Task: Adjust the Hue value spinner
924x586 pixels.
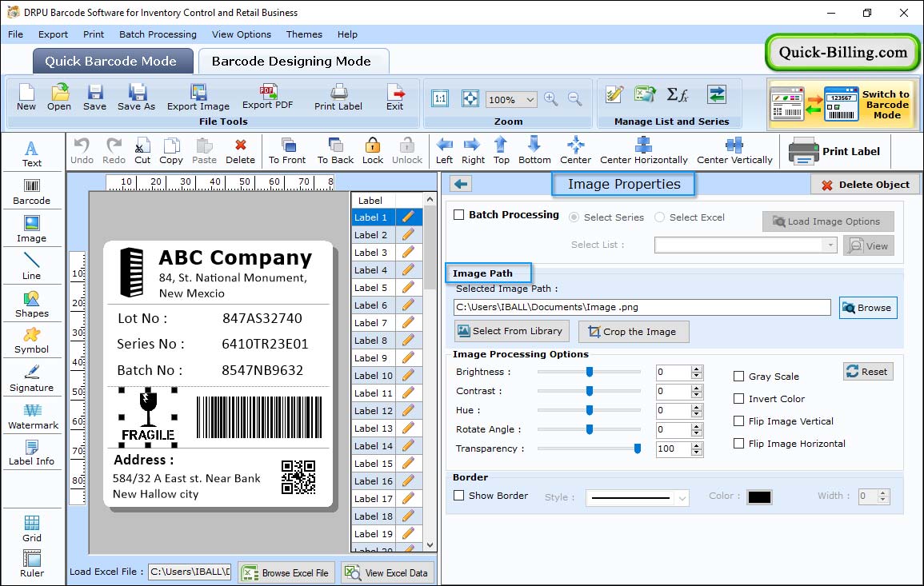Action: click(697, 410)
